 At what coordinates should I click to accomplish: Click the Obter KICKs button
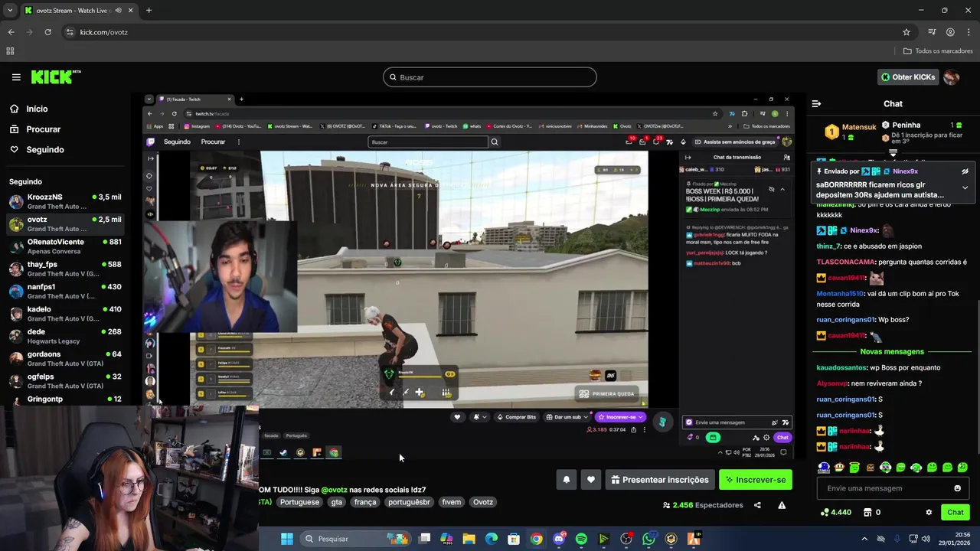907,77
